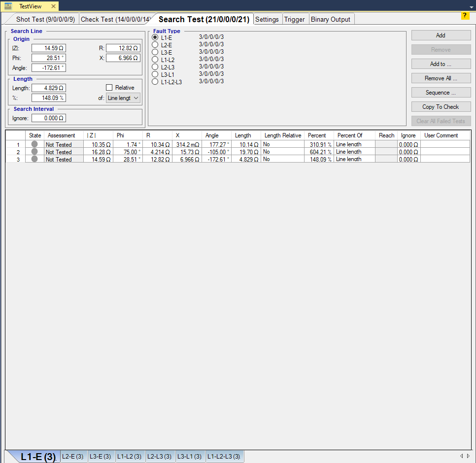The image size is (476, 463).
Task: Open the title bar dropdown arrow
Action: tap(471, 7)
